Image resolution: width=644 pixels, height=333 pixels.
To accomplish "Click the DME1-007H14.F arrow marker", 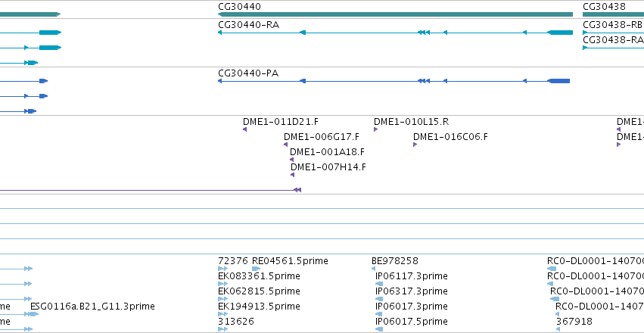I will (292, 175).
